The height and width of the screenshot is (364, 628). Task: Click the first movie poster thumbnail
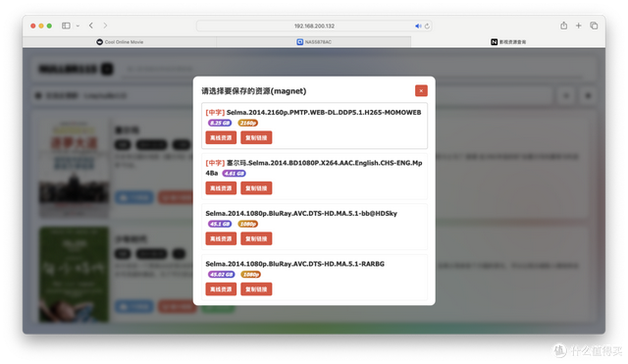[74, 168]
